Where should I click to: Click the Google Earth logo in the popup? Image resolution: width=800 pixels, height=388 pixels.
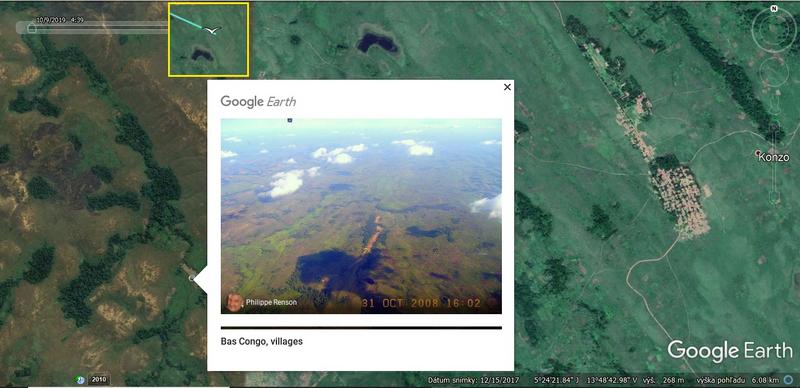click(x=258, y=101)
